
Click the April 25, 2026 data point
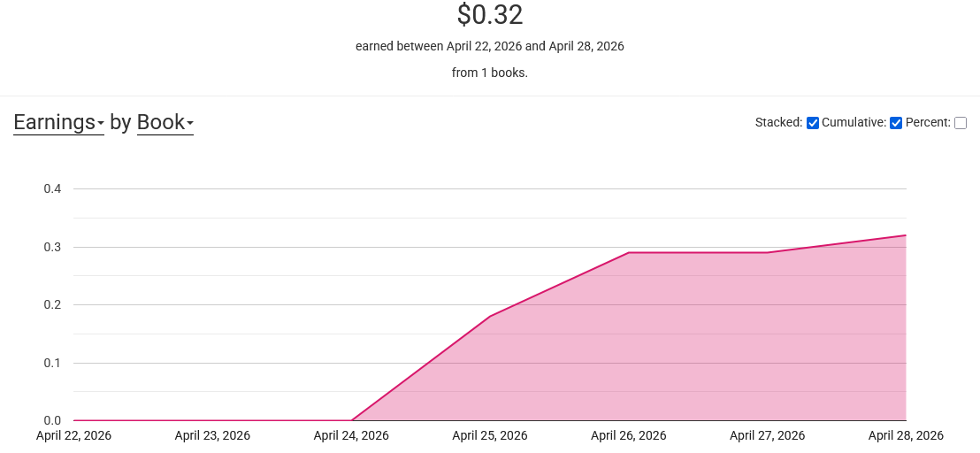490,316
